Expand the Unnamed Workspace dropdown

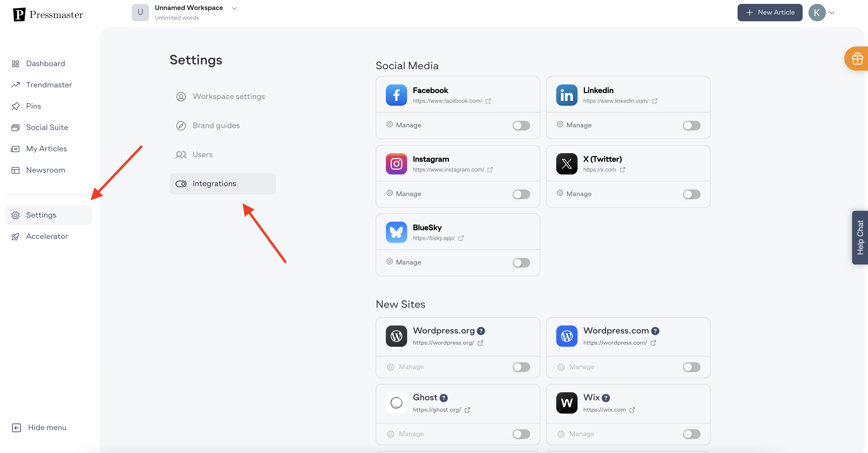(234, 8)
